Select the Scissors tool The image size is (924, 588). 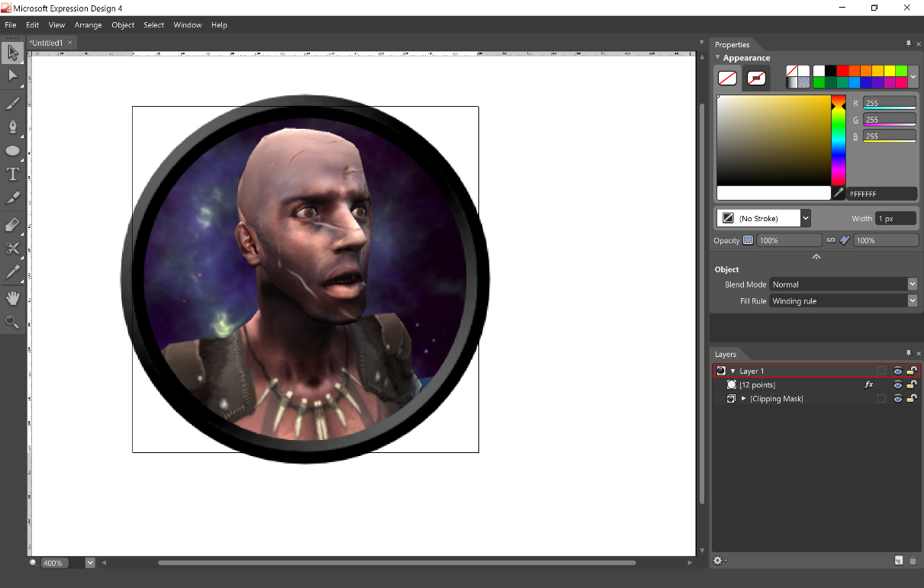[x=12, y=248]
